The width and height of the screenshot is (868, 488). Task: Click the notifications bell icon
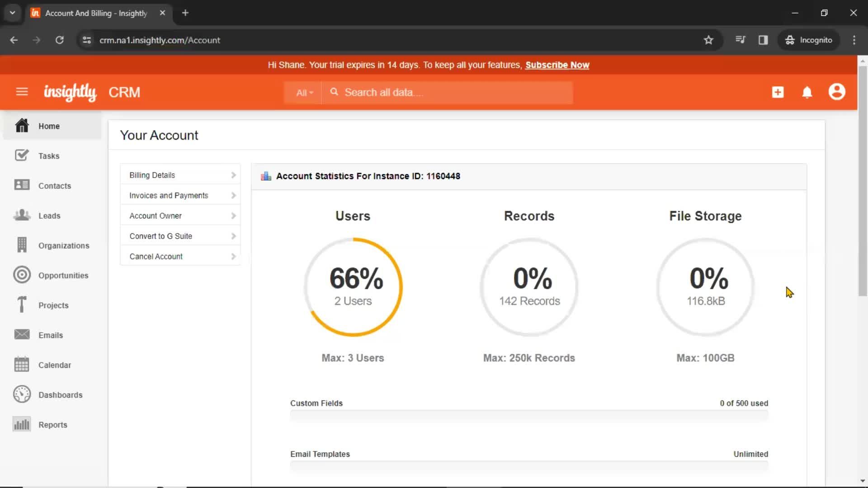coord(807,92)
